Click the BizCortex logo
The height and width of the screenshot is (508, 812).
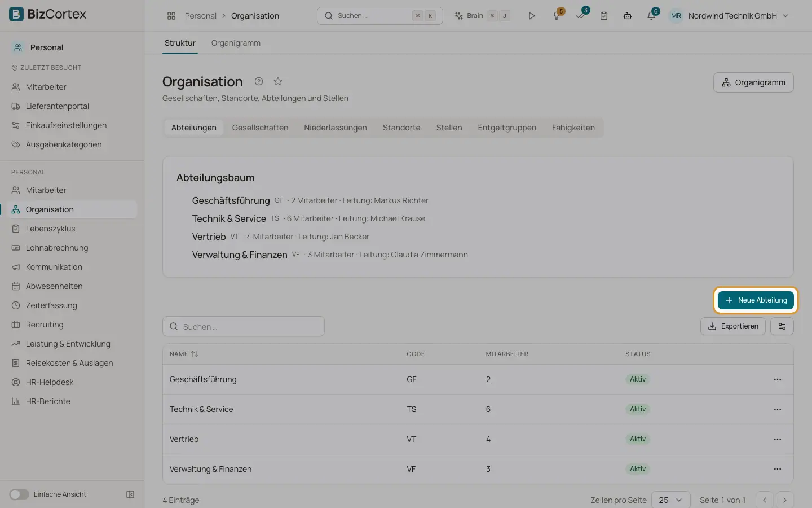click(x=48, y=14)
